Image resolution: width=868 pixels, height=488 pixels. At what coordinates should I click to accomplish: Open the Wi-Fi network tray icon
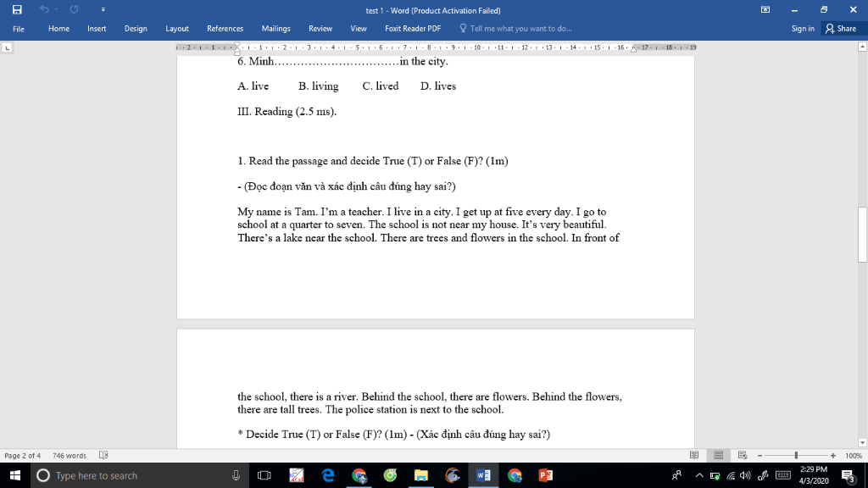click(731, 475)
